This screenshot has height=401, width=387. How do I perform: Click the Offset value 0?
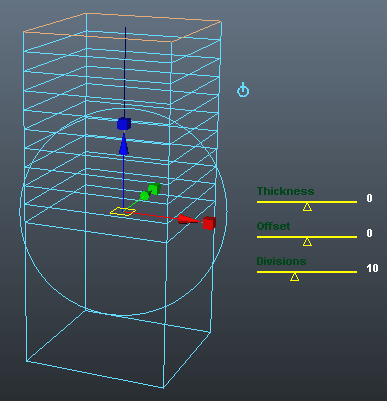click(x=369, y=233)
